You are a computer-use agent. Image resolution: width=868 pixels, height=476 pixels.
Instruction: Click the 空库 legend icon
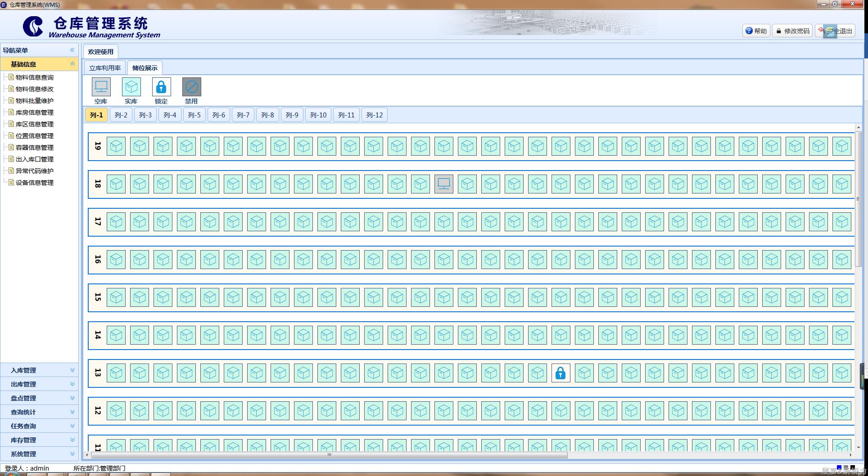pyautogui.click(x=101, y=87)
